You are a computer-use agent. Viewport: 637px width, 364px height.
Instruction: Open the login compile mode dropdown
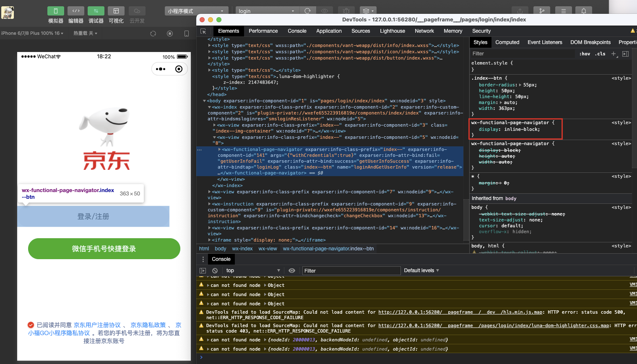tap(267, 11)
